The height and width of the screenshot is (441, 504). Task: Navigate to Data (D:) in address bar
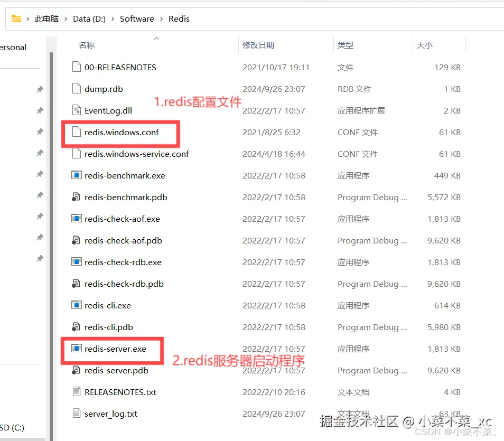(x=89, y=19)
